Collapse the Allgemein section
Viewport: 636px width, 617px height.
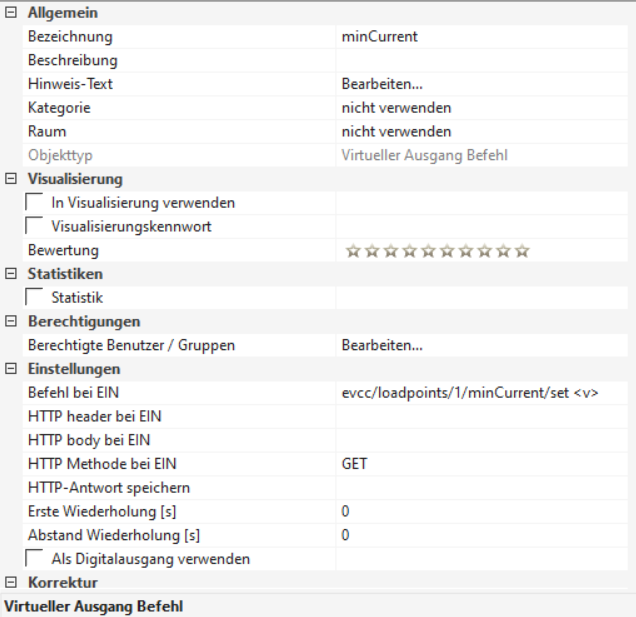tap(11, 13)
